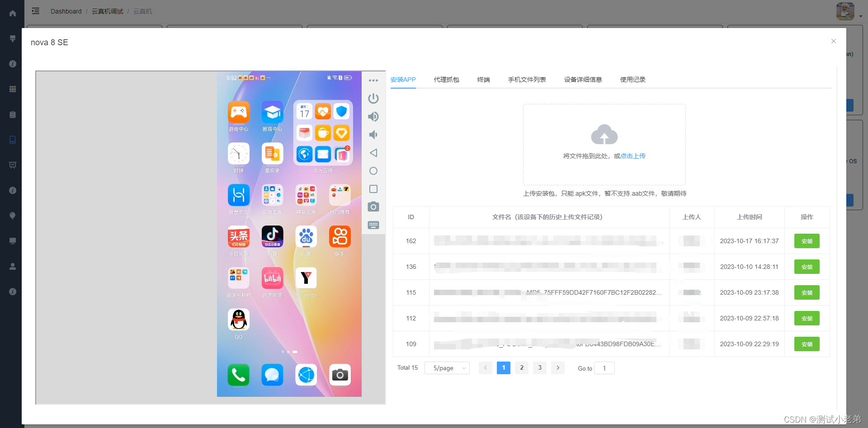The height and width of the screenshot is (428, 868).
Task: Open the 今日头条 app
Action: tap(239, 237)
